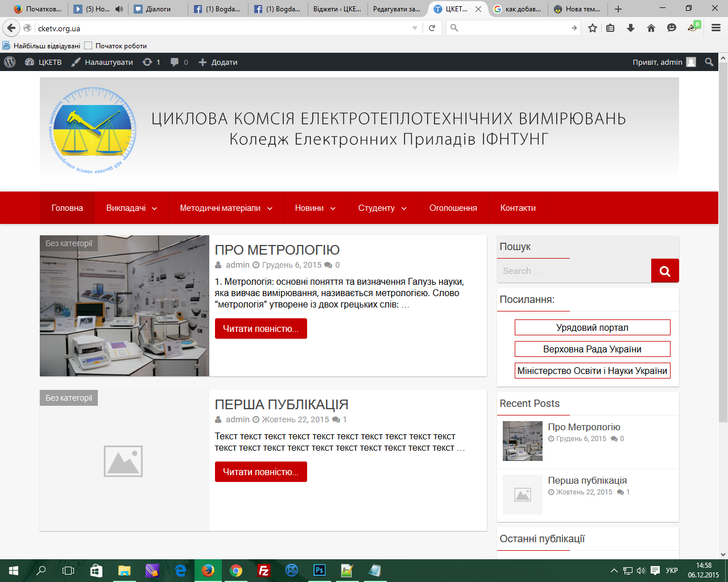Reload the page with the refresh icon
Image resolution: width=728 pixels, height=582 pixels.
point(432,28)
